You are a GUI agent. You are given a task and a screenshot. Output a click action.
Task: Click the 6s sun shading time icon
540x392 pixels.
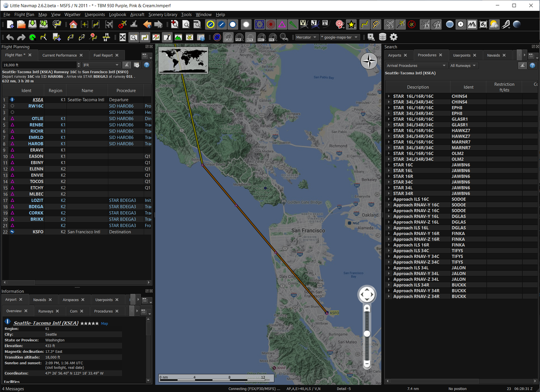coord(483,24)
